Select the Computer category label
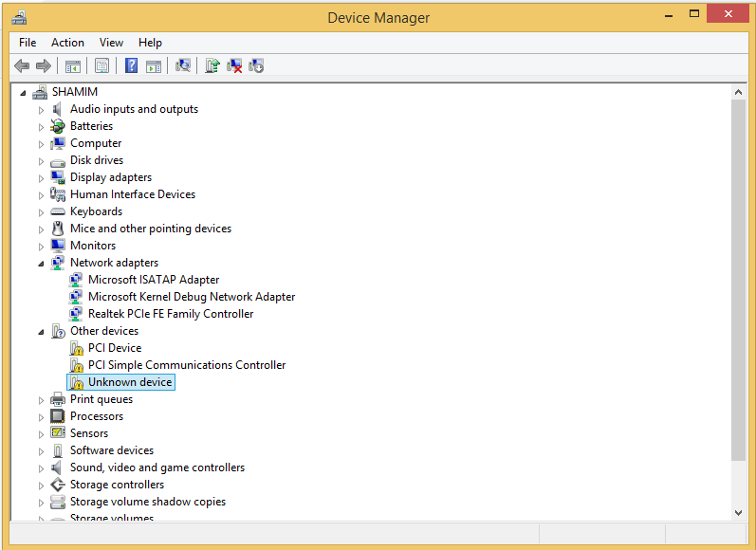This screenshot has width=756, height=550. pyautogui.click(x=96, y=143)
